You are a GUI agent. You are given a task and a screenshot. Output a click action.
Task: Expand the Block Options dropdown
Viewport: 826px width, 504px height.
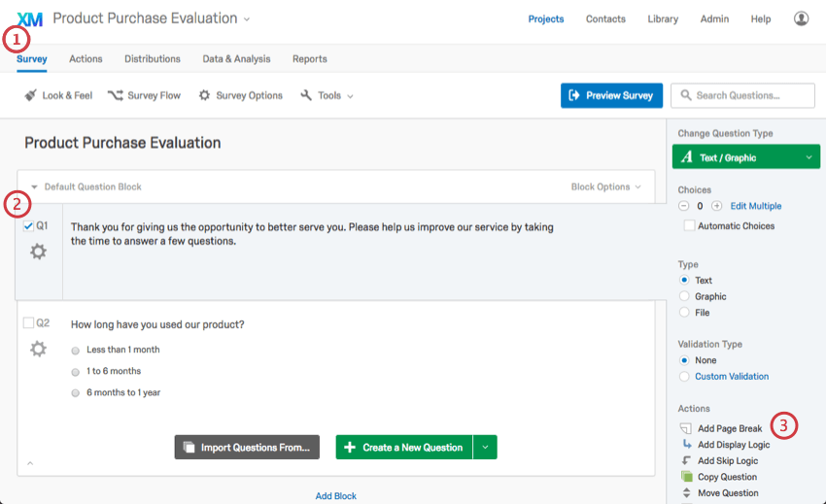(x=605, y=186)
